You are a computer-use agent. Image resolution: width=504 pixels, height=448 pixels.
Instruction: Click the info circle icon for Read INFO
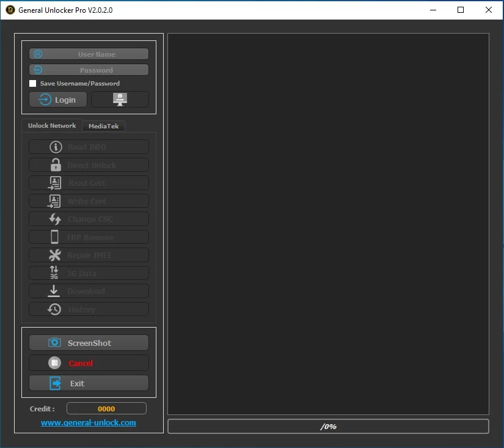(56, 147)
